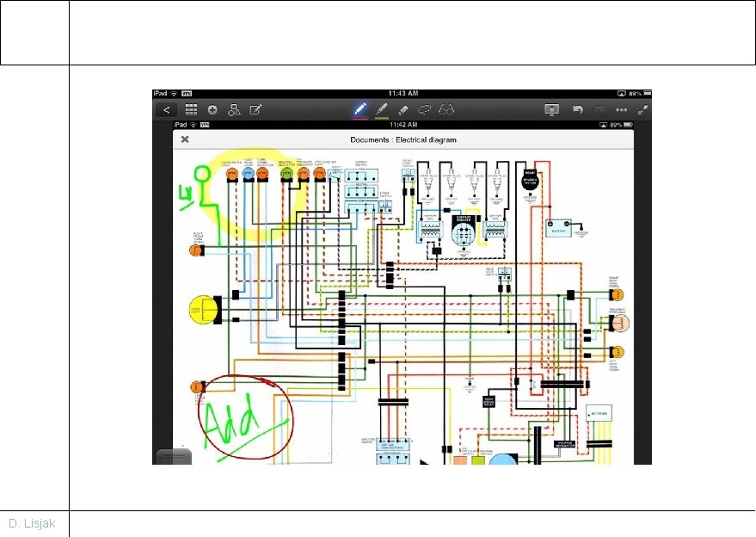This screenshot has width=756, height=537.
Task: Select the blue pen tool
Action: 360,109
